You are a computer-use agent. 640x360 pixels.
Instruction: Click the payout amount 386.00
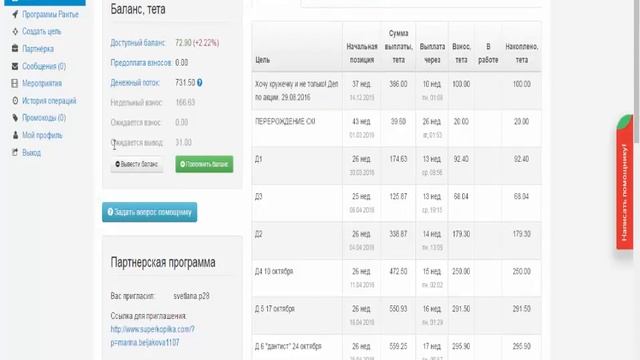click(x=398, y=84)
